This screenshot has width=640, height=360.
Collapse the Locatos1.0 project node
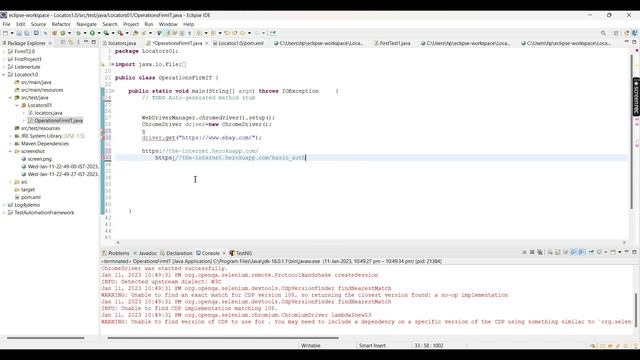(4, 75)
